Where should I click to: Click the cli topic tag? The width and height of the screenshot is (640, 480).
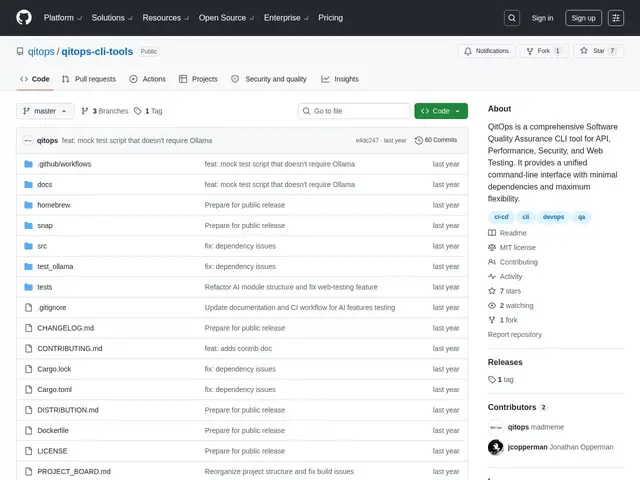point(526,217)
